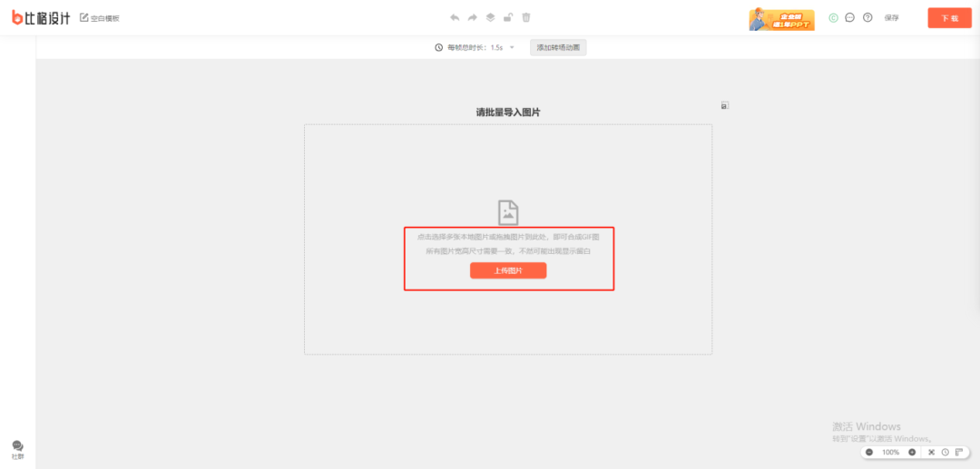
Task: Click the trash delete icon
Action: click(526, 17)
